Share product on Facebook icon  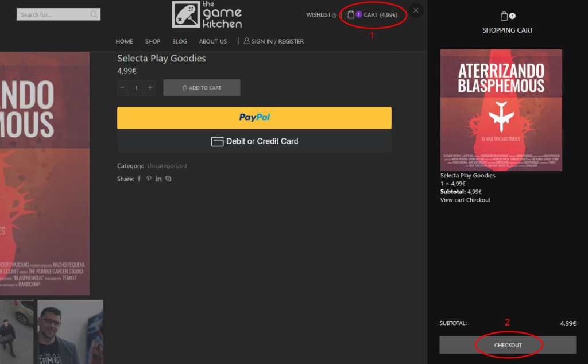pos(139,179)
